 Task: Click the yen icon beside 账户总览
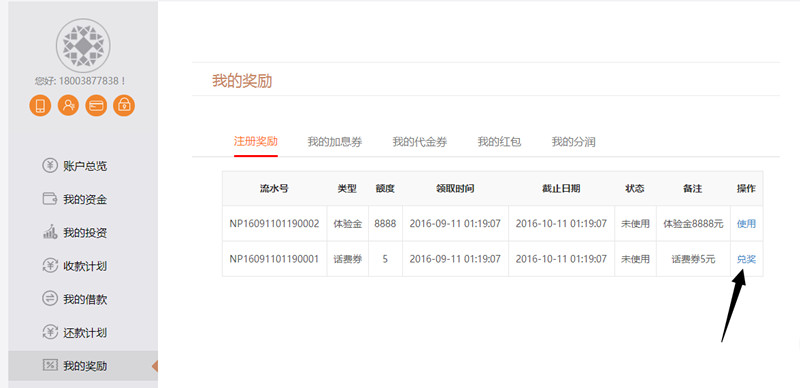pyautogui.click(x=49, y=166)
